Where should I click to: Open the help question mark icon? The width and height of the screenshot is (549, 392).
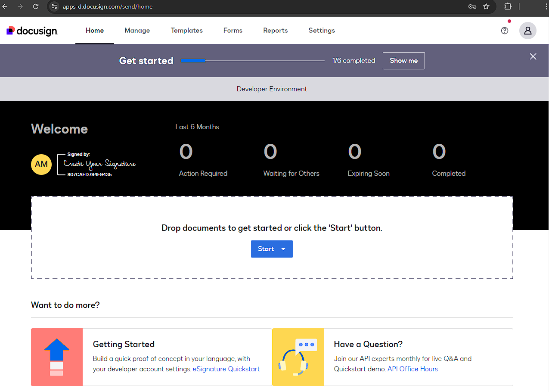point(505,31)
